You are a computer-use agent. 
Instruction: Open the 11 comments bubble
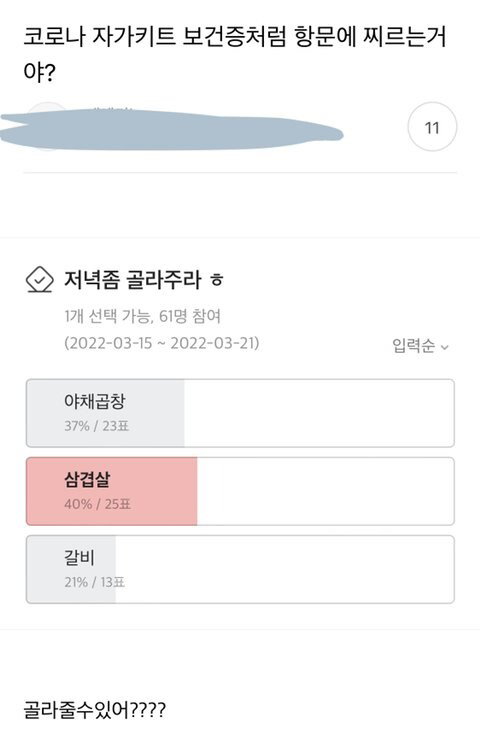coord(432,127)
